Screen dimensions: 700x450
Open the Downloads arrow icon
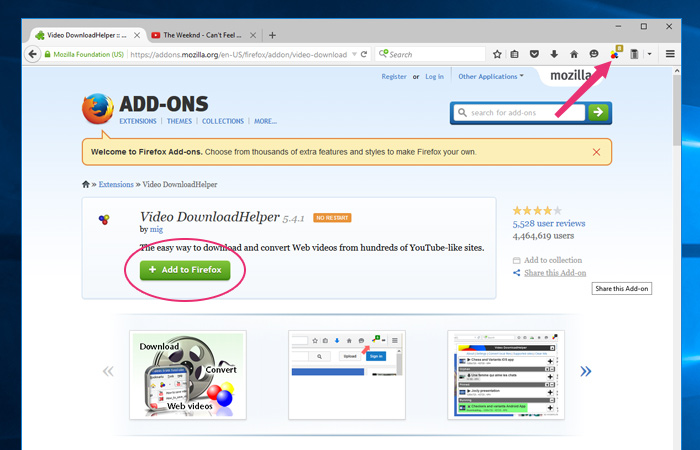(x=554, y=54)
